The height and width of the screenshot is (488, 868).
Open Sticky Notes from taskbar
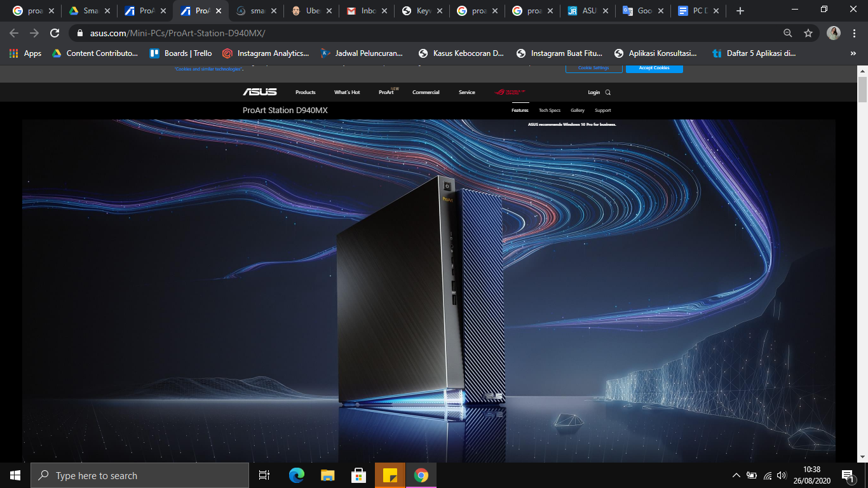390,475
